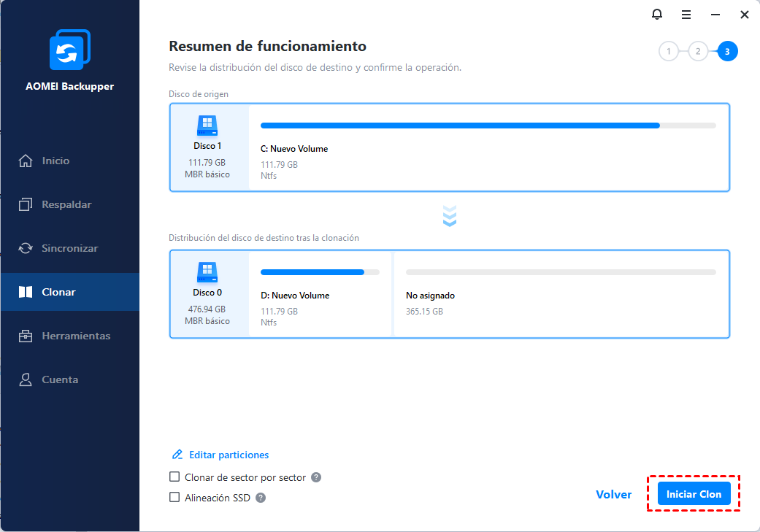Click the D: Nuevo Volume usage bar

pyautogui.click(x=320, y=272)
